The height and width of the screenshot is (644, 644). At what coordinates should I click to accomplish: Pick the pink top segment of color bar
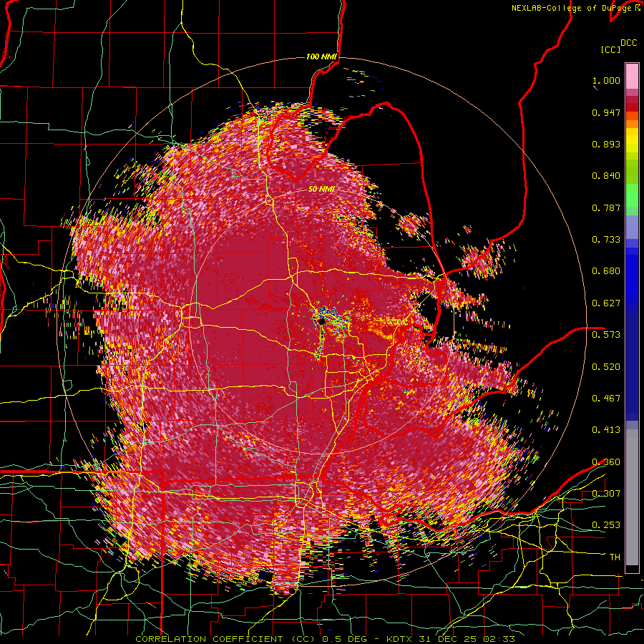click(x=632, y=76)
